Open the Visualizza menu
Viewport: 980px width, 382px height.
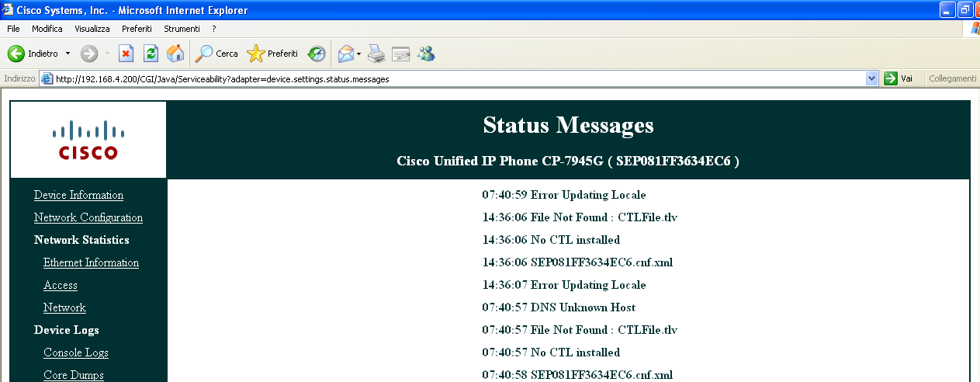(92, 29)
